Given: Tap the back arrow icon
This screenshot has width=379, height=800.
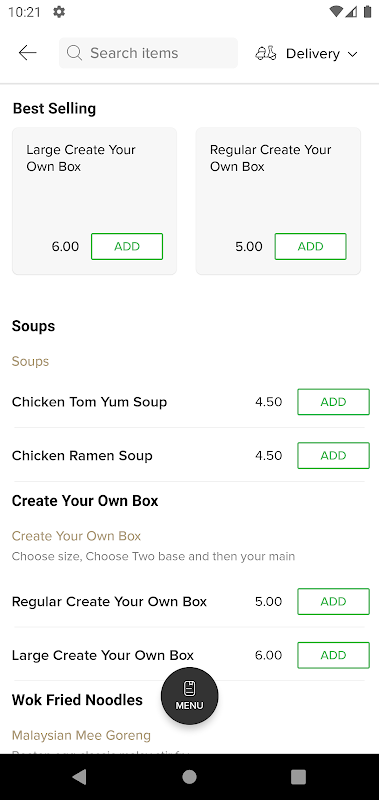Looking at the screenshot, I should [28, 53].
